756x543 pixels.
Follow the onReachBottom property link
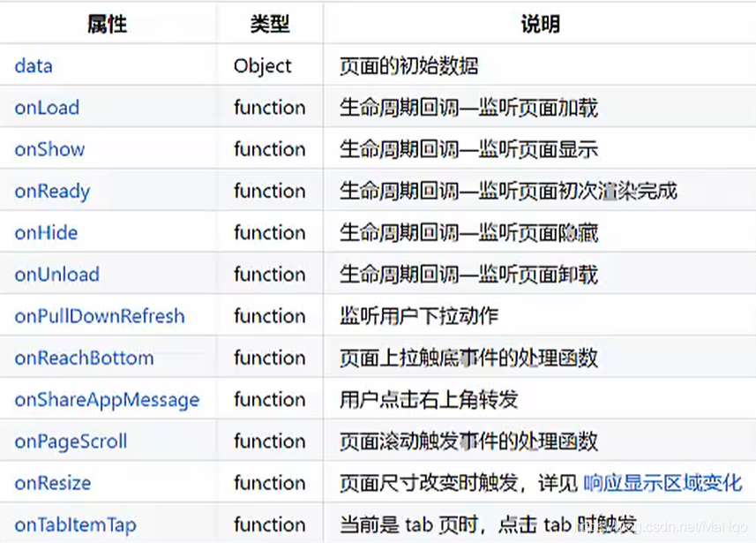tap(84, 358)
